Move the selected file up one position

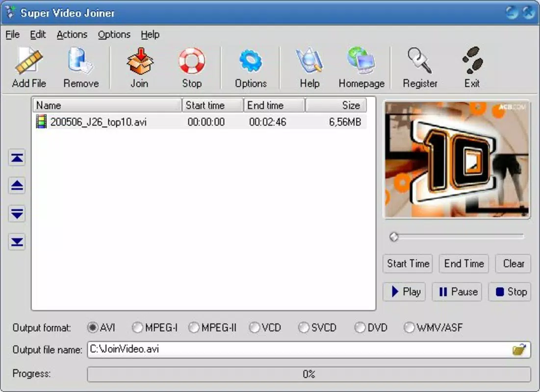coord(17,186)
